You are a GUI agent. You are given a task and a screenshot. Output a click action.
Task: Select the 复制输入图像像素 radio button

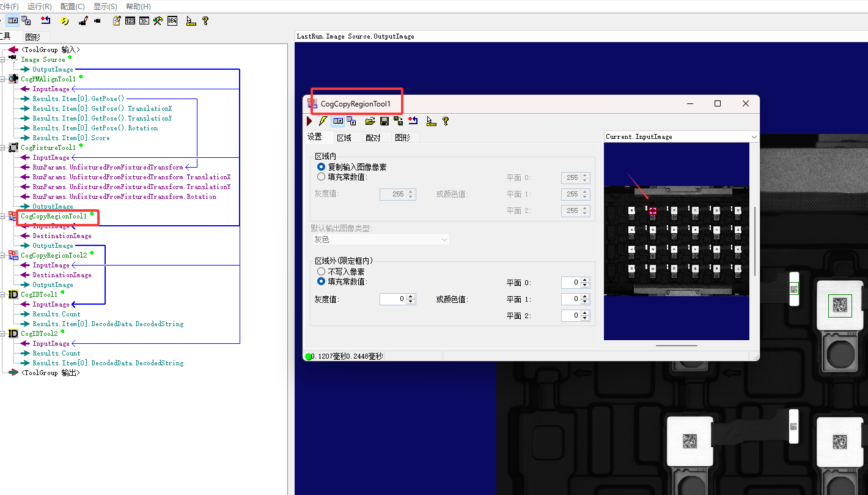tap(321, 166)
